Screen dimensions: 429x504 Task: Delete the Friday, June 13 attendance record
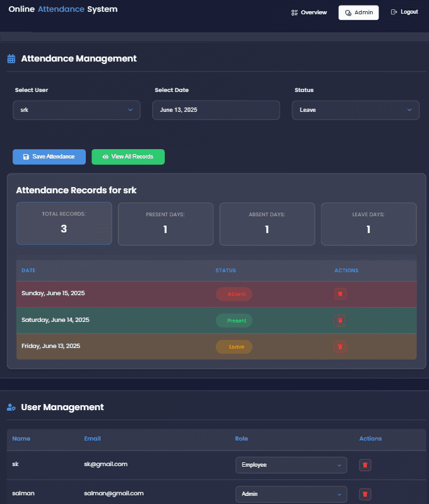(340, 346)
